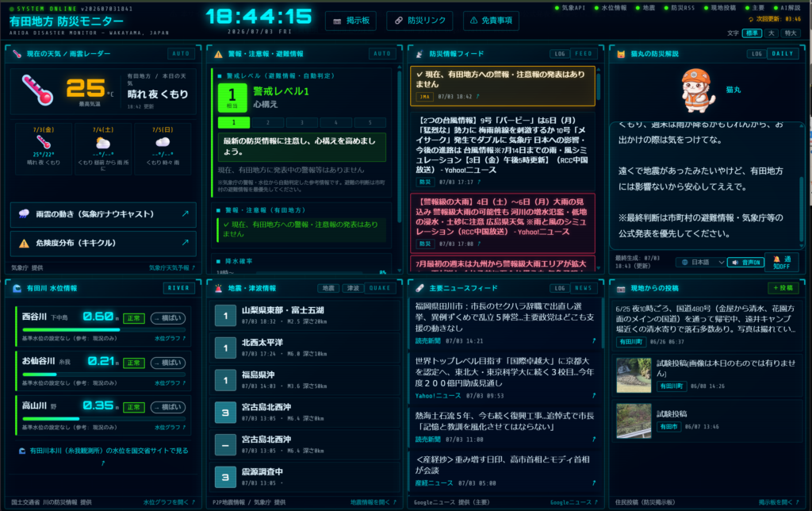Toggle the RIVER button in water level panel
The height and width of the screenshot is (511, 812).
178,287
